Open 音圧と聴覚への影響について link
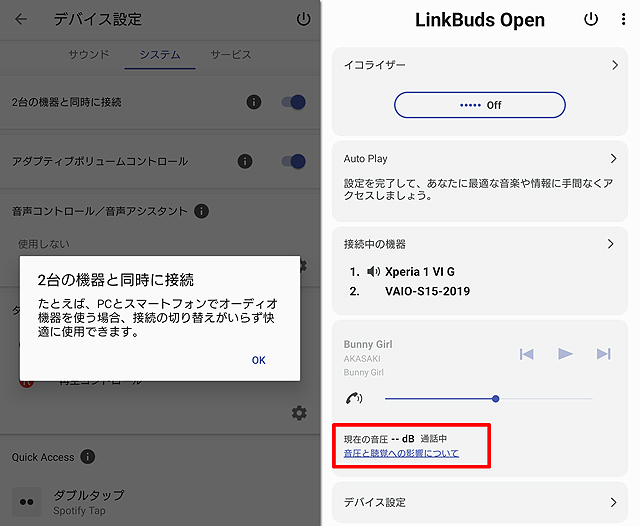 [x=401, y=453]
